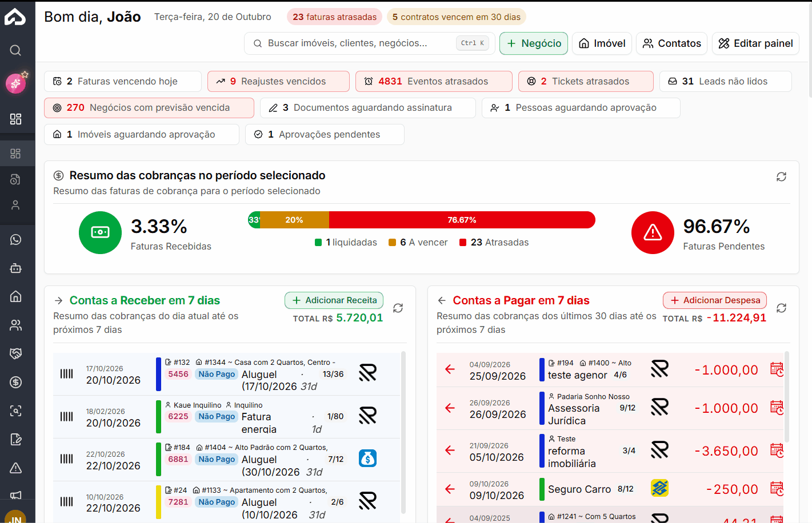Image resolution: width=812 pixels, height=523 pixels.
Task: Click the Banco do Brasil logo on Seguro Carro
Action: point(659,488)
